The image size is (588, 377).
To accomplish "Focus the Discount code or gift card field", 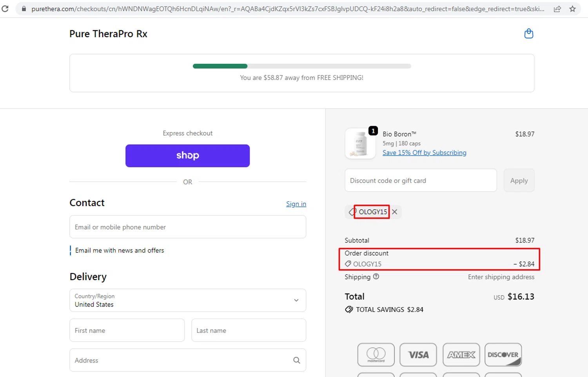I will (x=421, y=180).
